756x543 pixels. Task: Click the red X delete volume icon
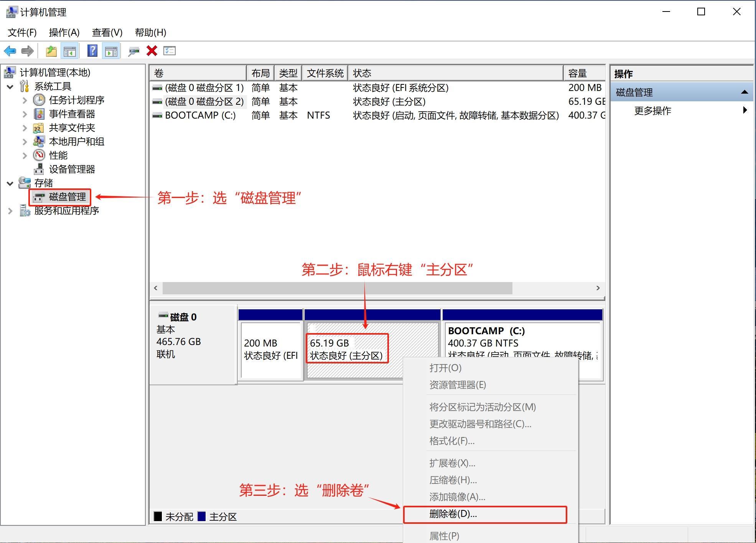152,50
